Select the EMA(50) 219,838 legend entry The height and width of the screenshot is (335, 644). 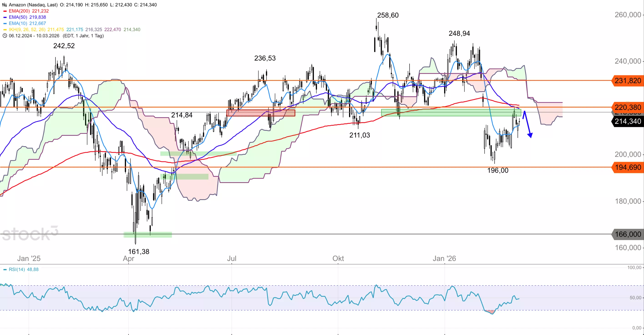pos(27,17)
